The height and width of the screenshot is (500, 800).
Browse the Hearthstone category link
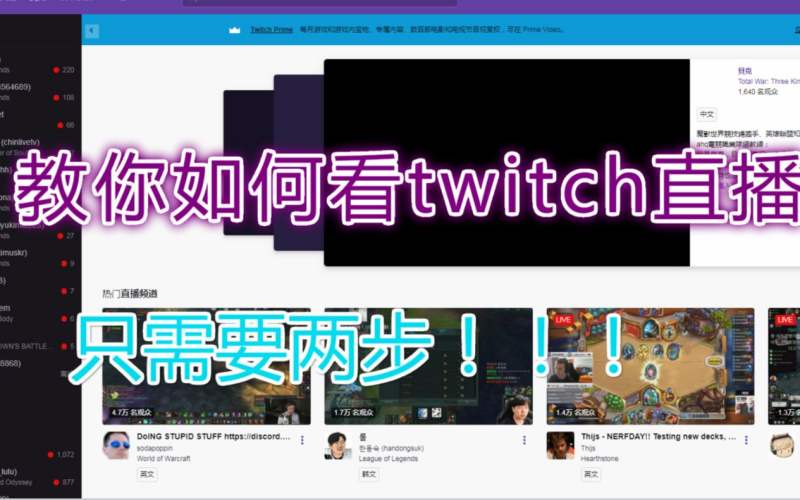(x=599, y=459)
